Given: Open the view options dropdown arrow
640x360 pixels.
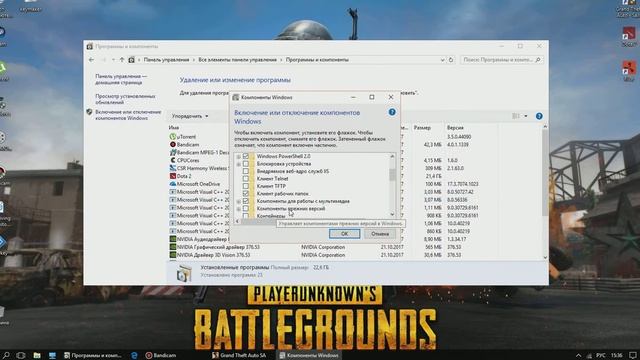Looking at the screenshot, I should 526,116.
